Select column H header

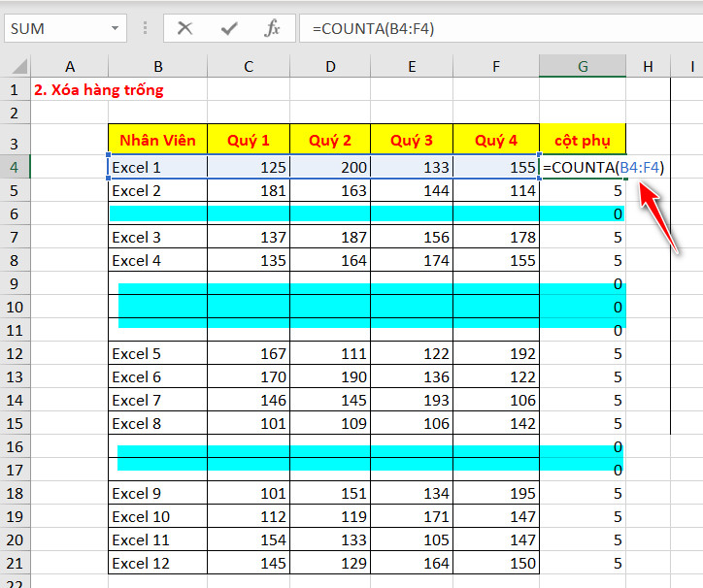click(x=648, y=66)
